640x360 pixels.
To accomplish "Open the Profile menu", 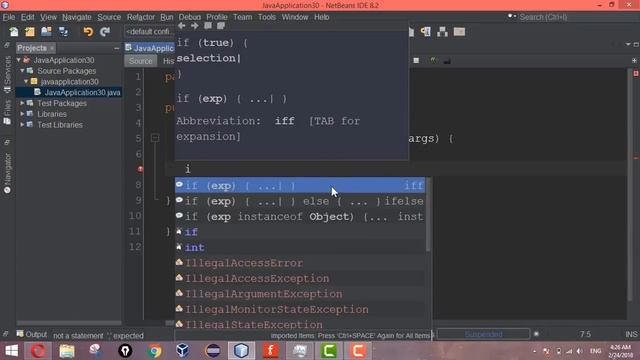I will pos(217,17).
